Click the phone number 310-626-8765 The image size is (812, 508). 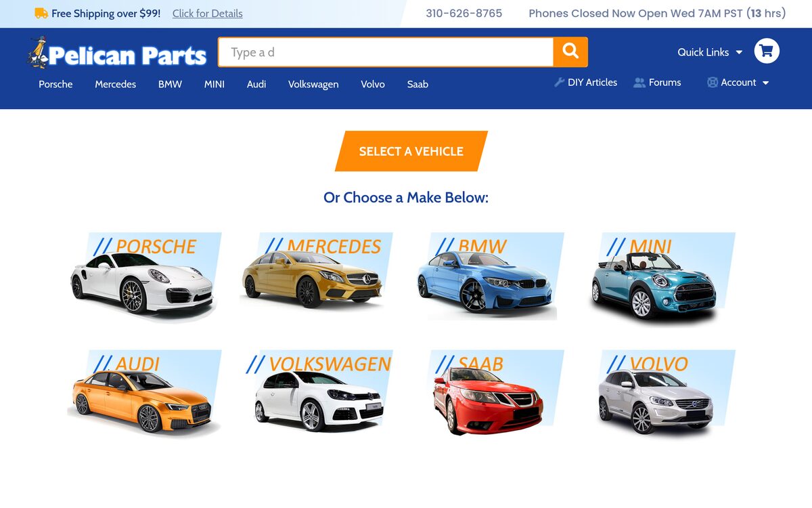click(x=464, y=14)
